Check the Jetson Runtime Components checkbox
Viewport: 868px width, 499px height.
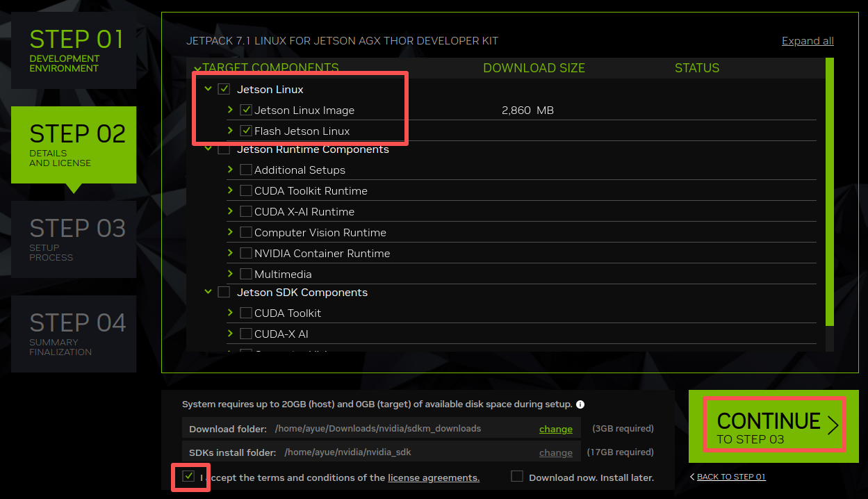point(224,149)
